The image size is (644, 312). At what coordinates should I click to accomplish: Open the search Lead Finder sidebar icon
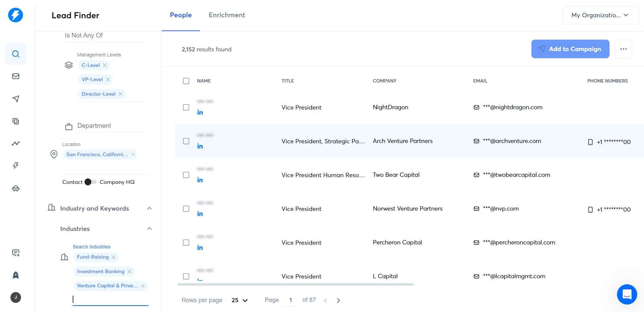[x=16, y=54]
